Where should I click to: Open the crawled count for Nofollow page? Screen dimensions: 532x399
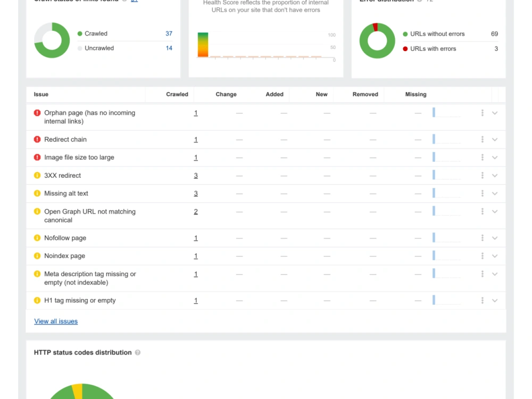[x=196, y=238]
